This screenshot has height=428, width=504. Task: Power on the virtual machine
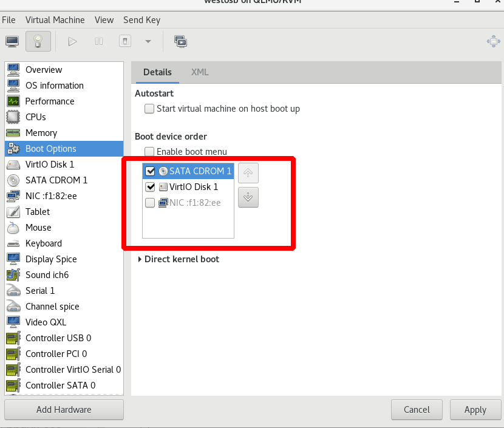[x=73, y=41]
